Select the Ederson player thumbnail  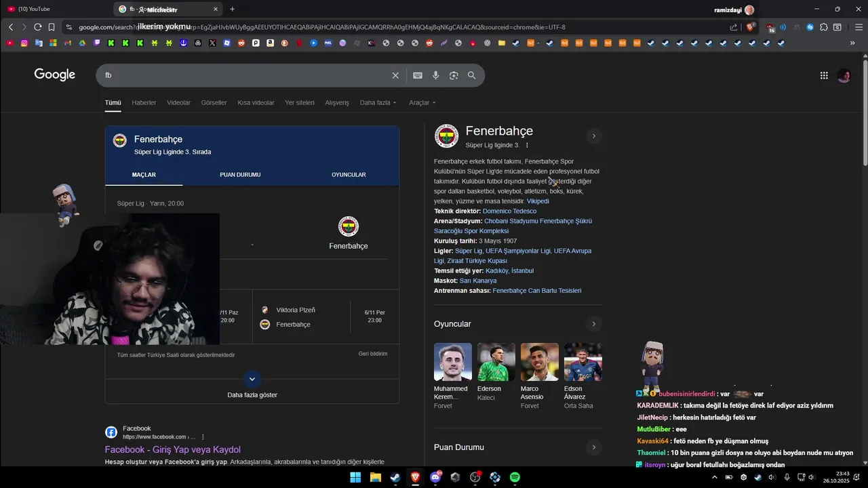[x=496, y=362]
